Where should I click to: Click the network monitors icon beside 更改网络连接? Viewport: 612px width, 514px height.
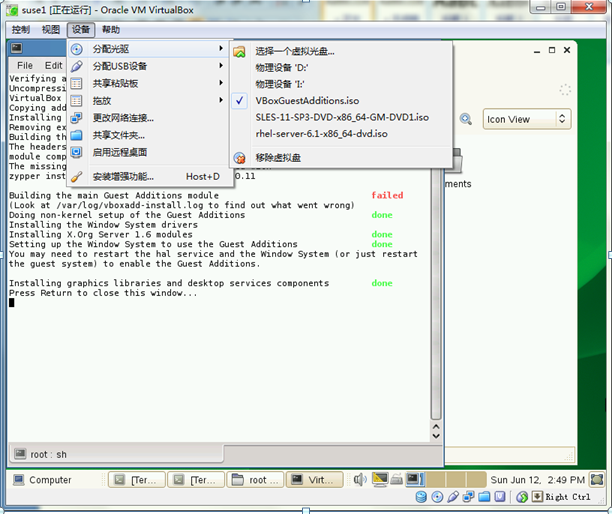76,117
